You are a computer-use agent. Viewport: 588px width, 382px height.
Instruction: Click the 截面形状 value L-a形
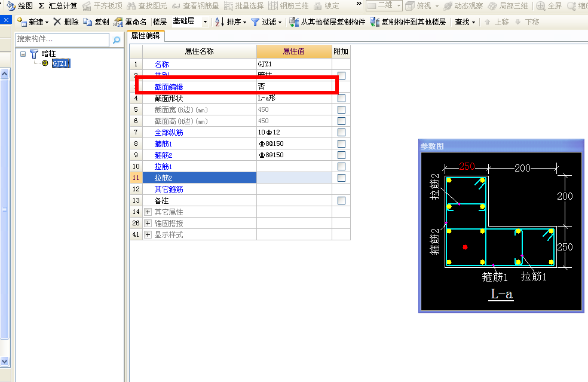[x=295, y=98]
